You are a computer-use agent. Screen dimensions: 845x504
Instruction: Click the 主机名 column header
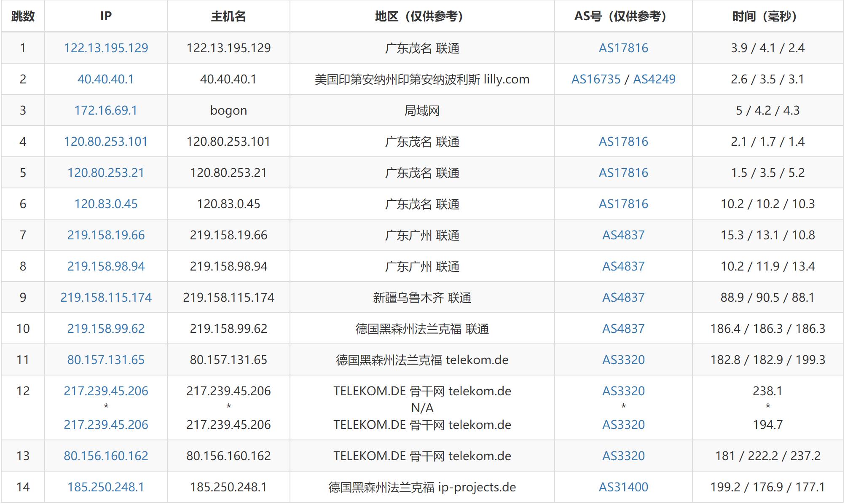coord(228,16)
